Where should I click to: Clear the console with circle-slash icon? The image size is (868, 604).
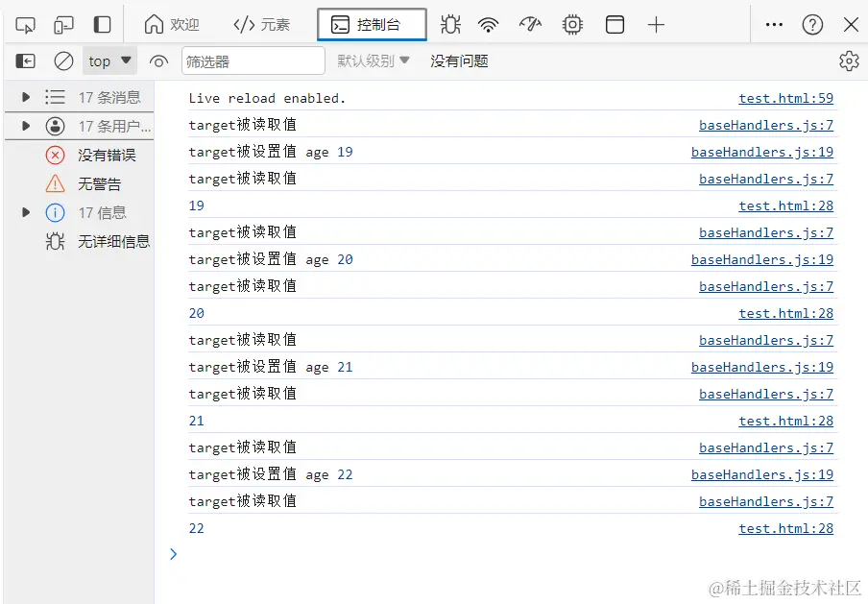[63, 60]
